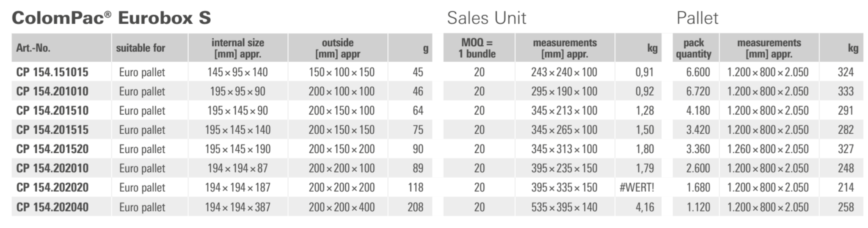The width and height of the screenshot is (868, 228).
Task: Select the 'internal size [mm] appr.' header
Action: [x=237, y=48]
